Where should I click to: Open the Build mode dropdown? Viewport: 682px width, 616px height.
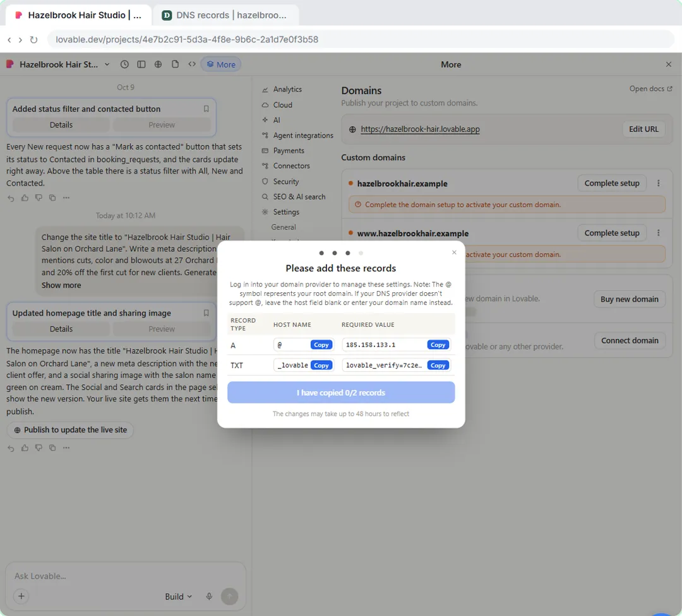(x=178, y=596)
